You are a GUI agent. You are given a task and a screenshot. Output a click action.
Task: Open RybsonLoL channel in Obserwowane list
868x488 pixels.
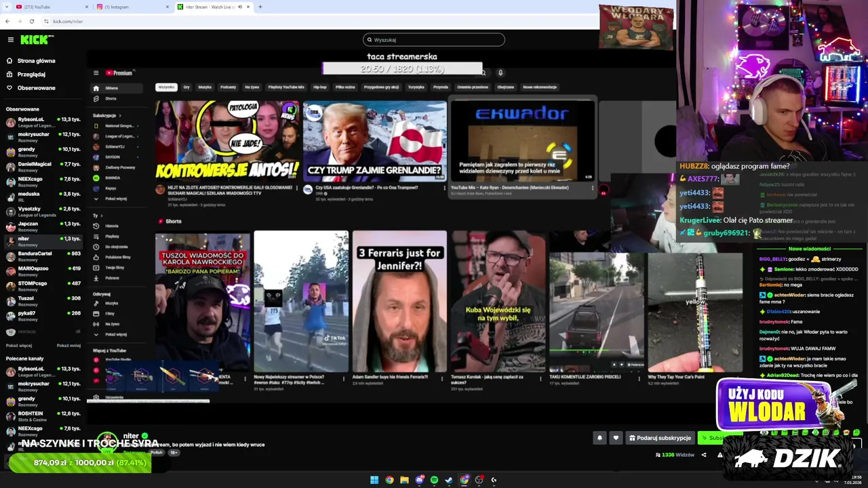pyautogui.click(x=43, y=122)
